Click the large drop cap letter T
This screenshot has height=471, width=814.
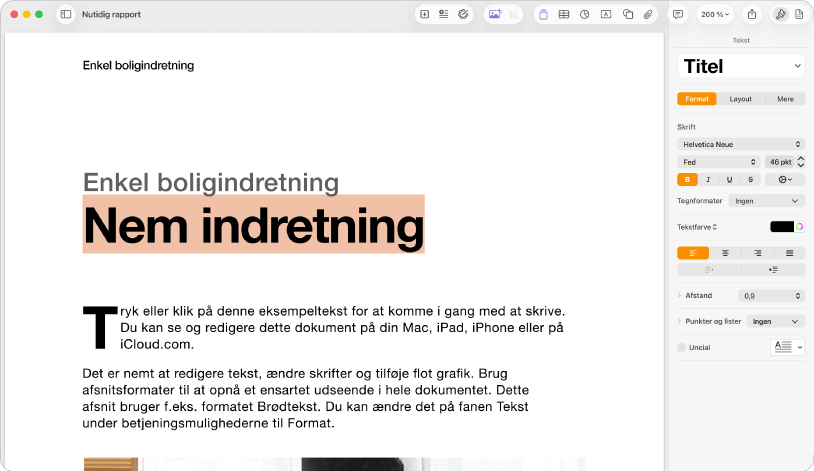(100, 327)
